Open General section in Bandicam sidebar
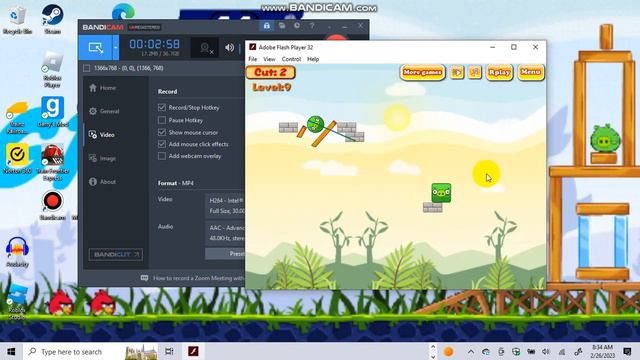 pos(104,111)
